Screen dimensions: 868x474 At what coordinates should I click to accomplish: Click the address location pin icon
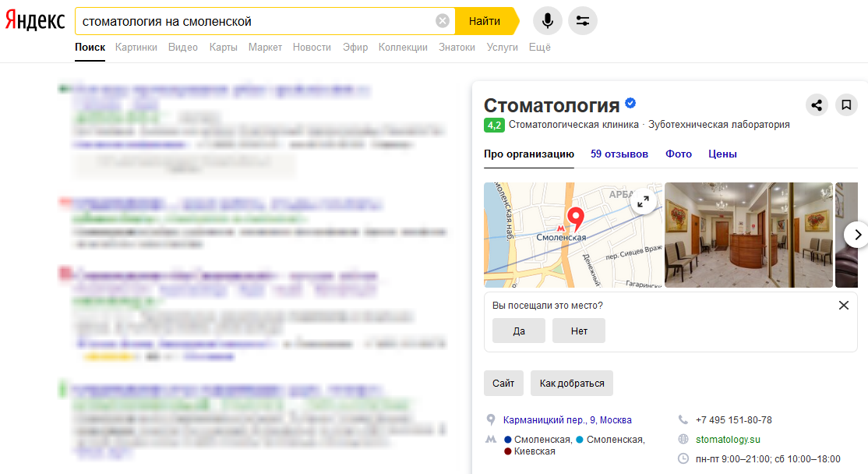click(490, 419)
